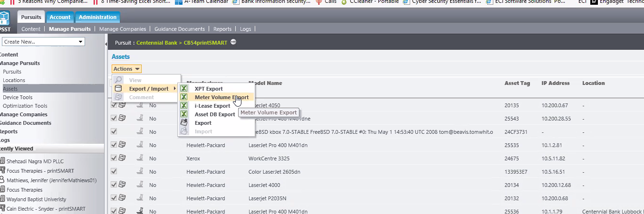Open Guidance Documents in the sub-navigation bar
Viewport: 644px width, 214px height.
click(180, 29)
